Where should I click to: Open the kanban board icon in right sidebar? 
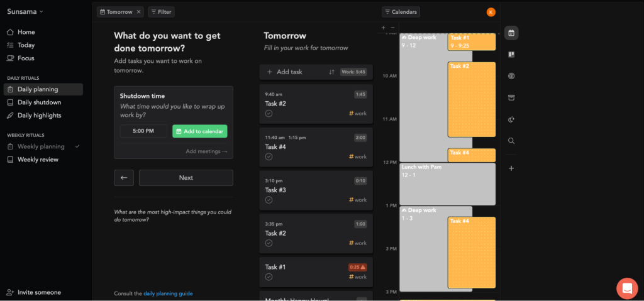(511, 55)
